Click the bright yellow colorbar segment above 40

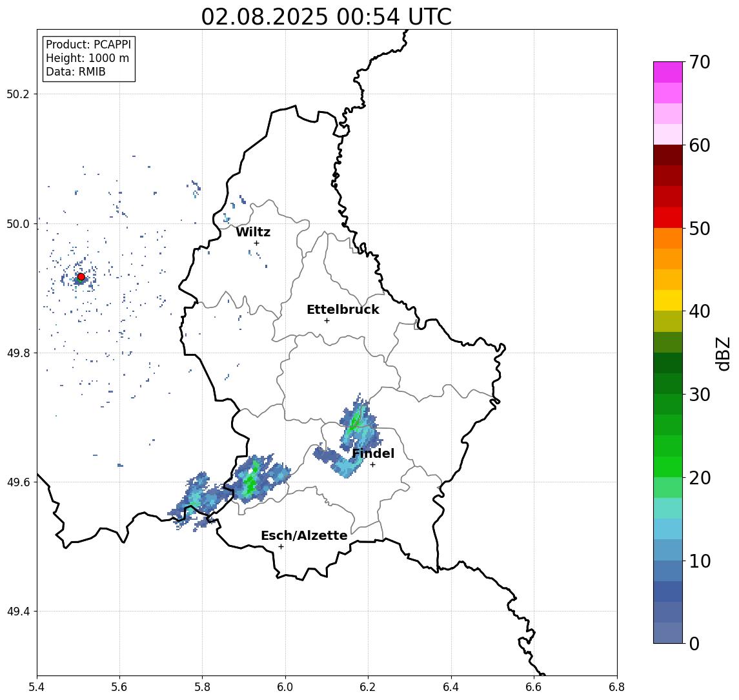point(668,300)
